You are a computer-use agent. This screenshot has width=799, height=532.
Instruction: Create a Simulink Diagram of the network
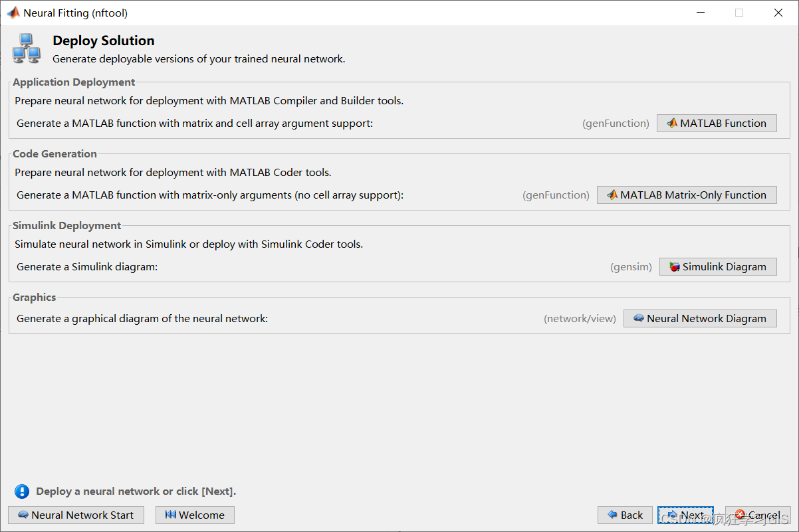coord(718,267)
